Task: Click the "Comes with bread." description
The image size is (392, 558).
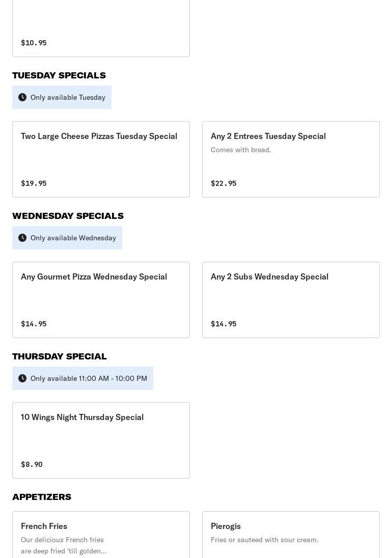Action: pyautogui.click(x=241, y=150)
